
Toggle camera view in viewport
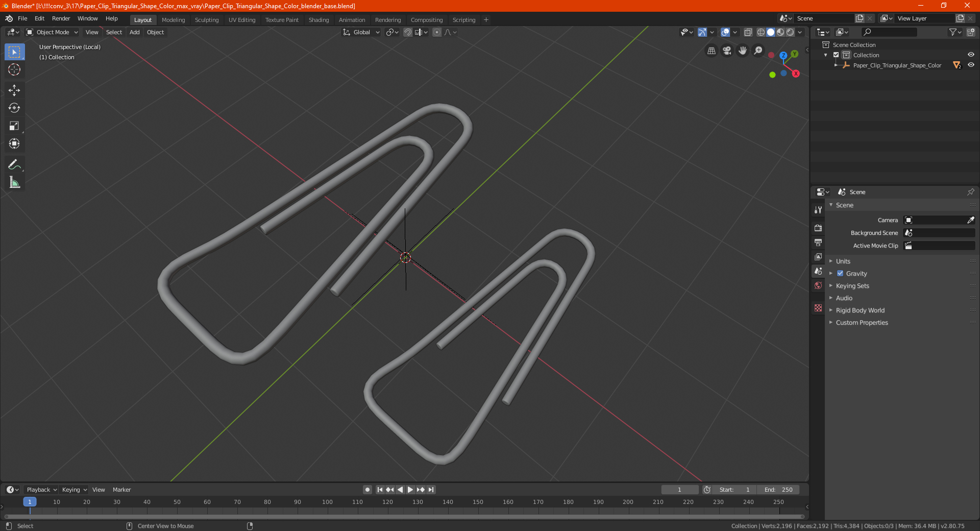[x=727, y=51]
